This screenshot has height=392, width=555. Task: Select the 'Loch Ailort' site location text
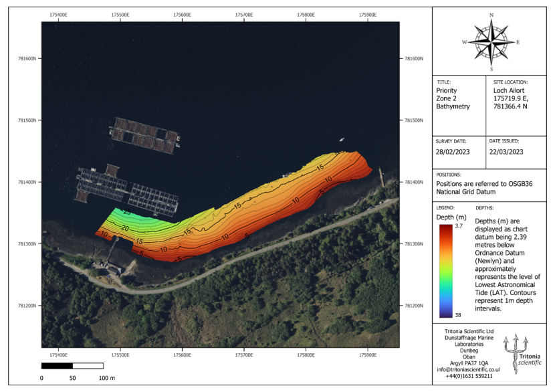tap(509, 91)
